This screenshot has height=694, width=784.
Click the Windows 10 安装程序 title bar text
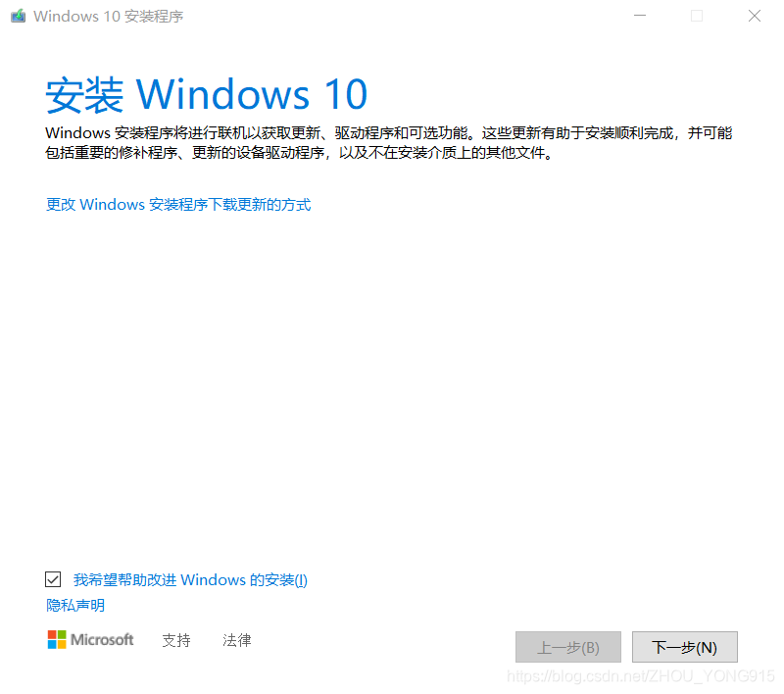point(109,17)
